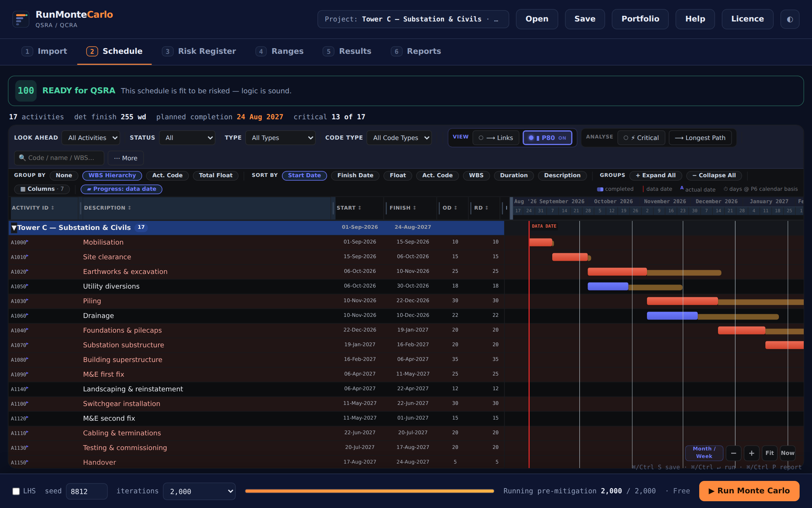Click the RunMonteCarlo logo icon
The image size is (812, 508).
[21, 19]
